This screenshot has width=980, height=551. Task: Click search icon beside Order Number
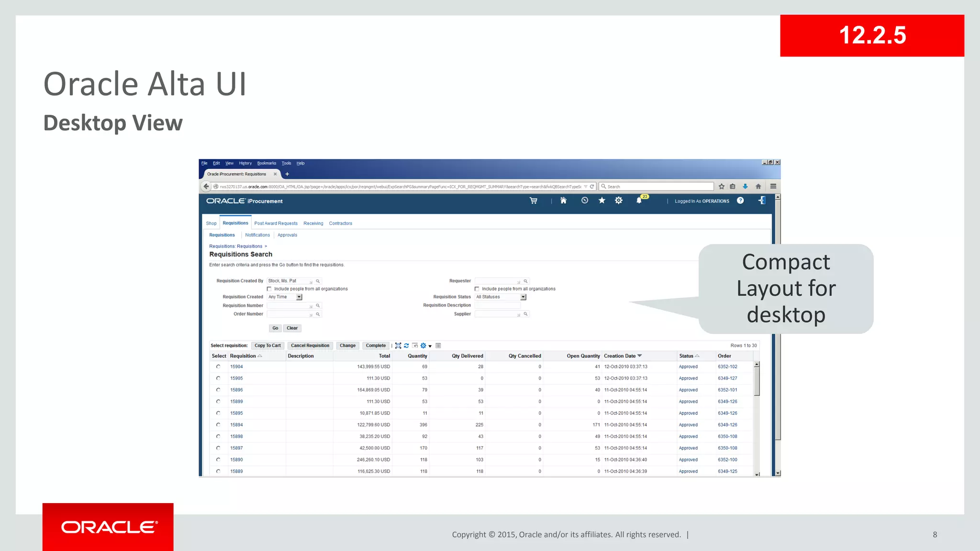(318, 314)
